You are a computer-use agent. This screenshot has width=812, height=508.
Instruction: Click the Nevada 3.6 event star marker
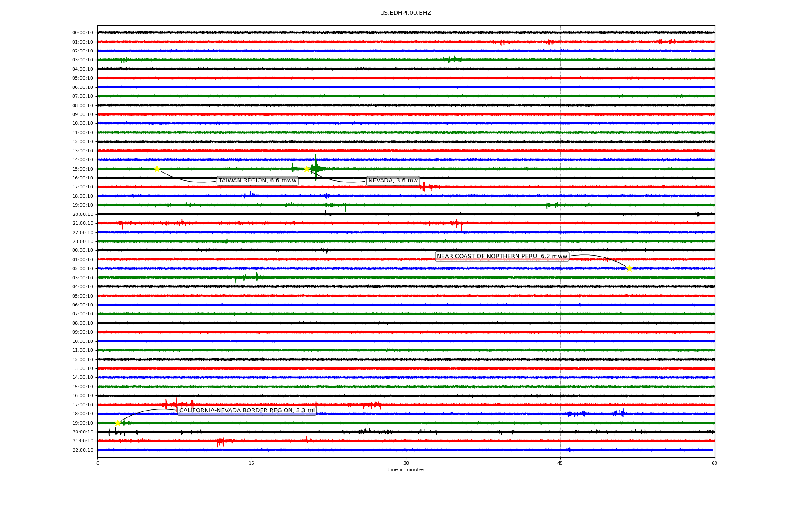pos(307,169)
